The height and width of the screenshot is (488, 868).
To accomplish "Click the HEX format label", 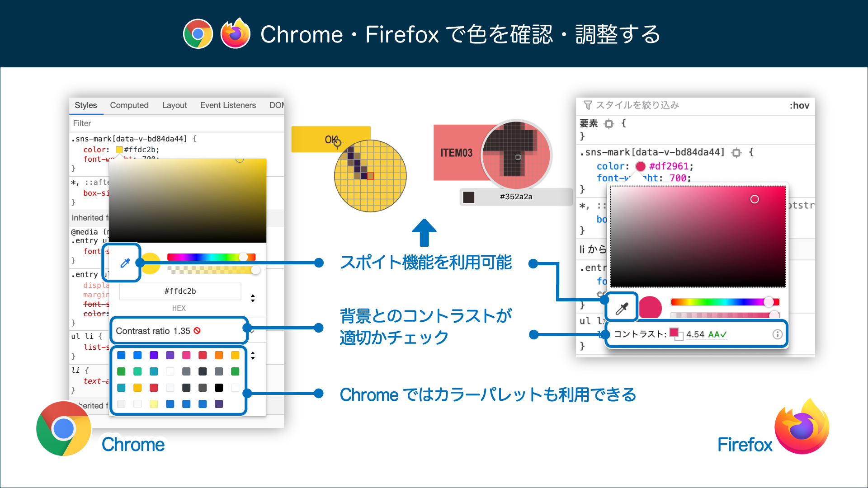I will [179, 308].
